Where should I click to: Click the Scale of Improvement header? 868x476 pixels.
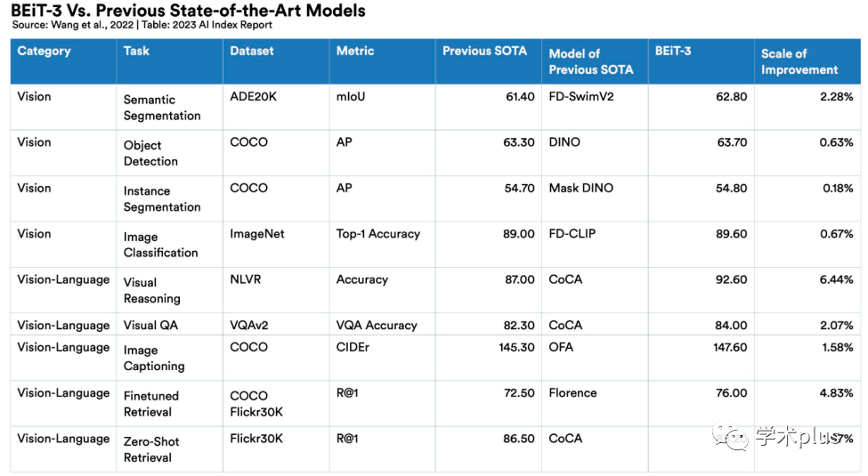click(x=799, y=61)
